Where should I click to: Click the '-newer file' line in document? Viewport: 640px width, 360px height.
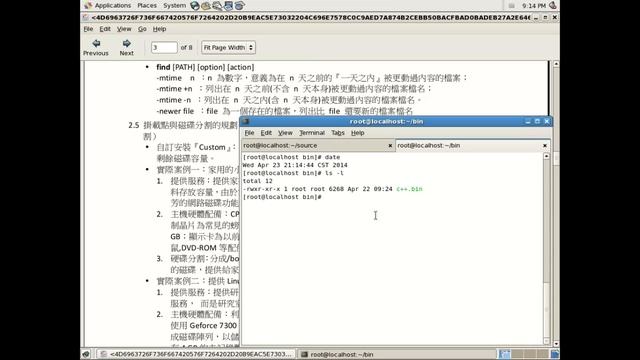pos(284,111)
